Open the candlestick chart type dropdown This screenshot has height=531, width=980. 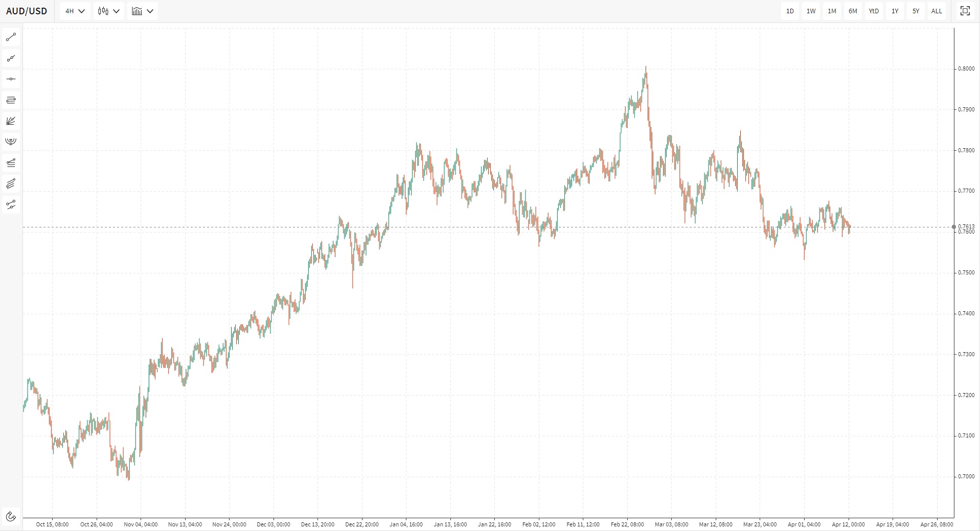coord(108,11)
